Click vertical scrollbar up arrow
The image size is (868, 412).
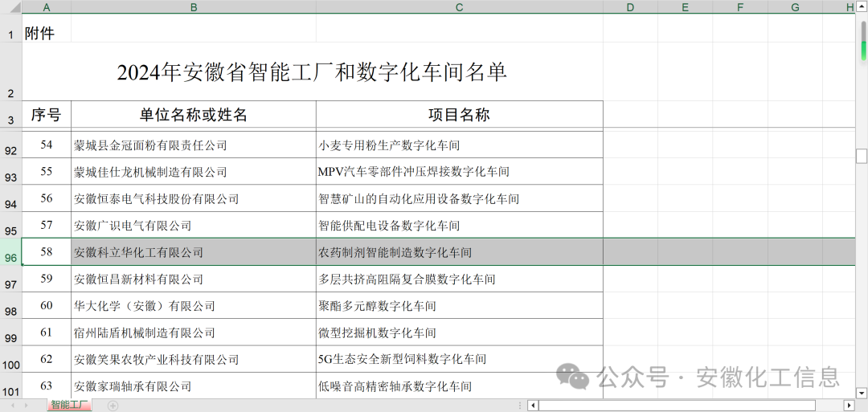(x=862, y=6)
